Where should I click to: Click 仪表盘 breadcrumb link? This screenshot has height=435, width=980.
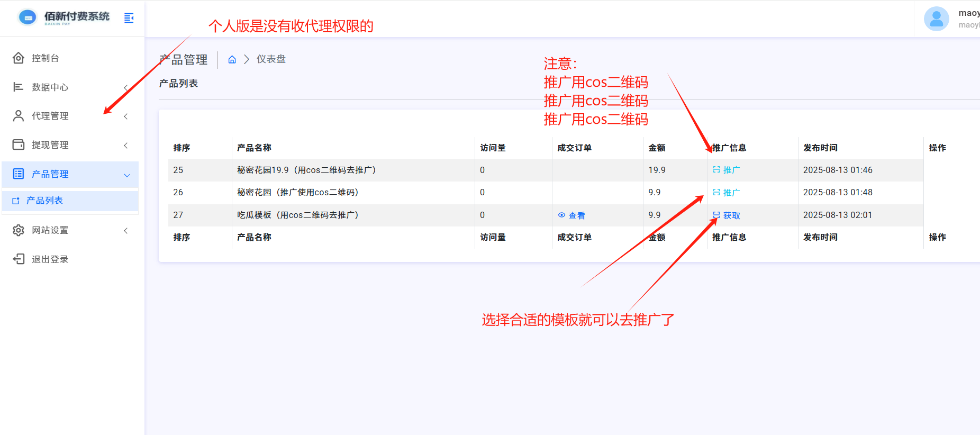point(271,59)
